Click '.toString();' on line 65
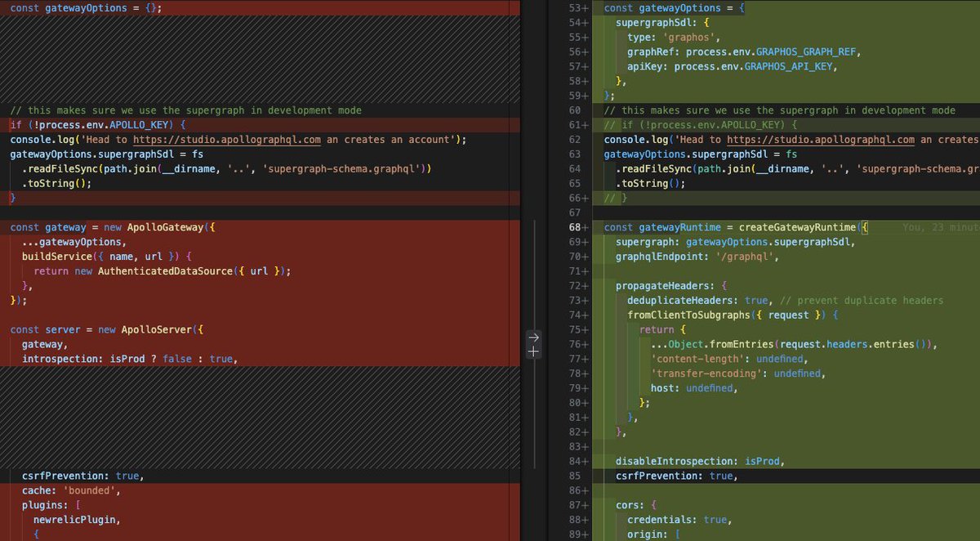 click(x=650, y=184)
